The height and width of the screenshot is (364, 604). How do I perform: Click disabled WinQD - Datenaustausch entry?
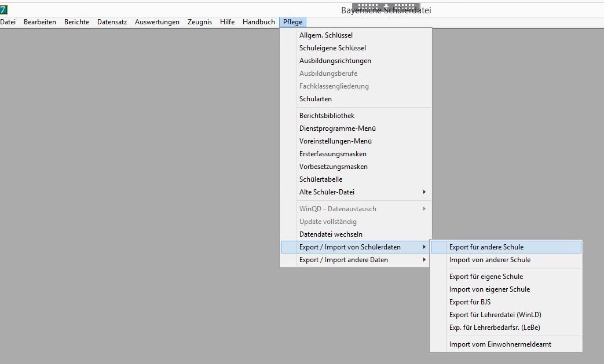click(356, 208)
